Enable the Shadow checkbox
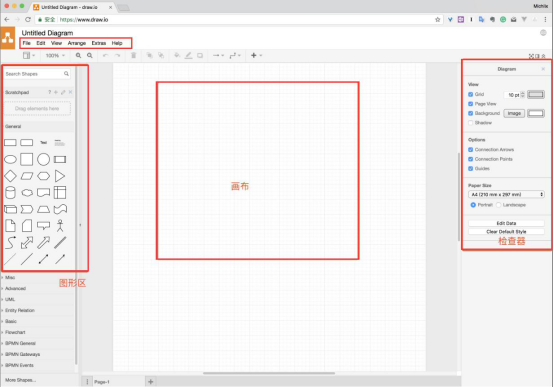The image size is (554, 387). click(471, 123)
